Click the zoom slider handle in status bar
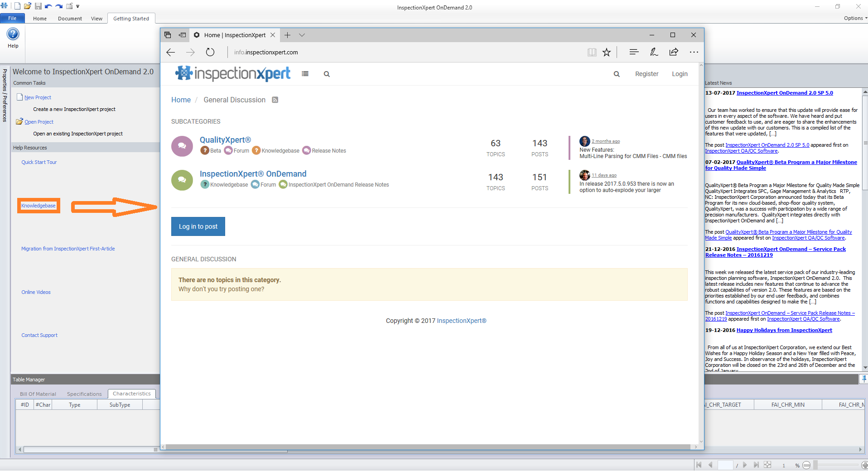This screenshot has width=868, height=471. tap(815, 465)
